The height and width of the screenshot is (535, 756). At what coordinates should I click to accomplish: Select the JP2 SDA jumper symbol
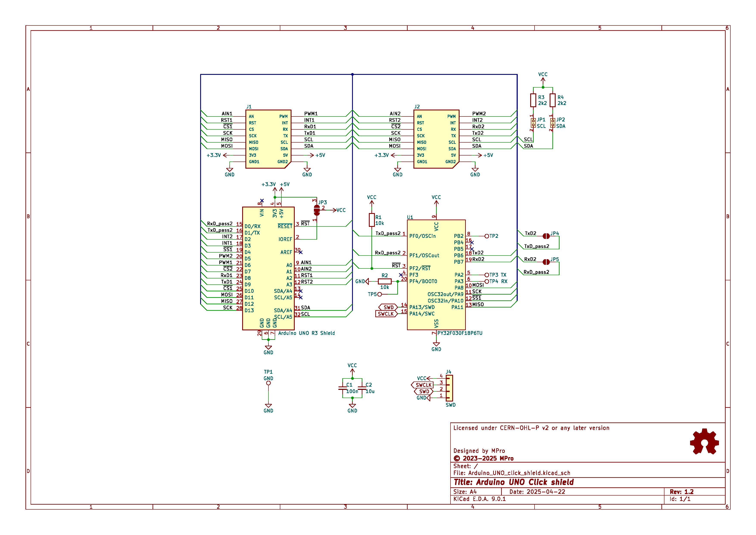pyautogui.click(x=553, y=123)
